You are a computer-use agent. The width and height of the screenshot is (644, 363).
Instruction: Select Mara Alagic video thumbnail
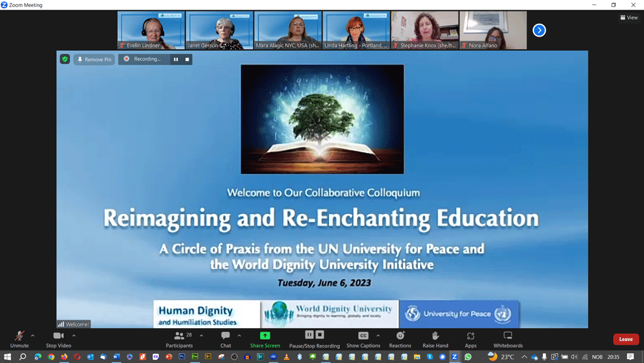288,30
